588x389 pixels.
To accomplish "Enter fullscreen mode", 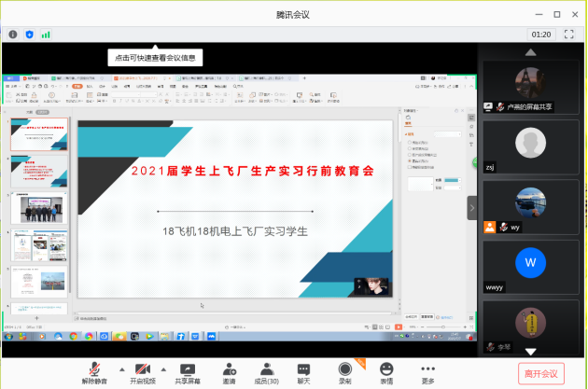I will point(569,35).
